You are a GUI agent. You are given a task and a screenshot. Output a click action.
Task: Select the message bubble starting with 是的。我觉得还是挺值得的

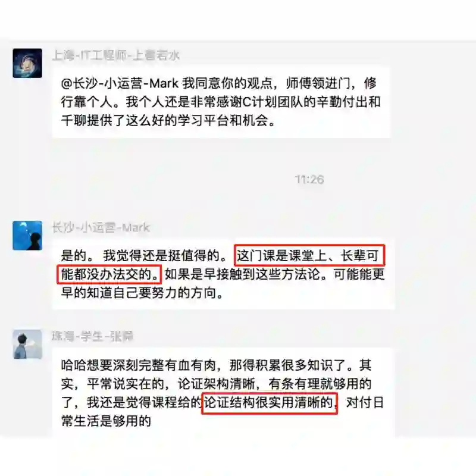point(224,274)
